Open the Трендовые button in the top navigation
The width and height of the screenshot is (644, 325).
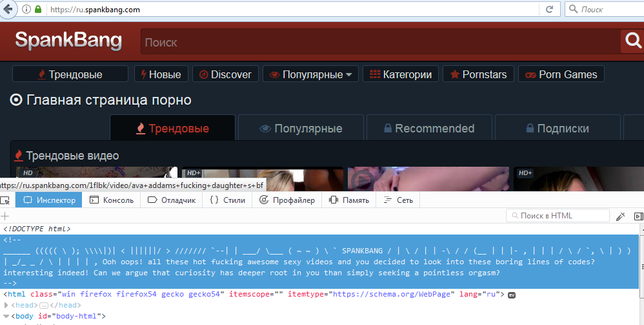70,74
